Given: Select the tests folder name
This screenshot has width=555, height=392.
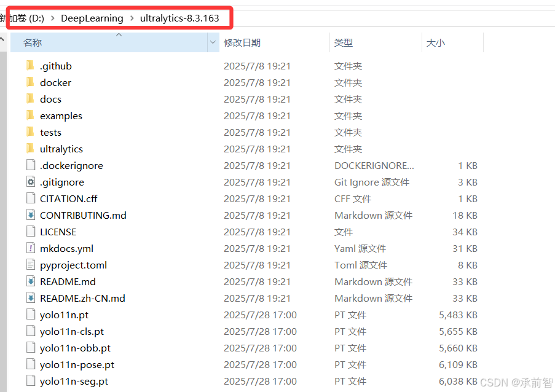Looking at the screenshot, I should click(x=50, y=132).
